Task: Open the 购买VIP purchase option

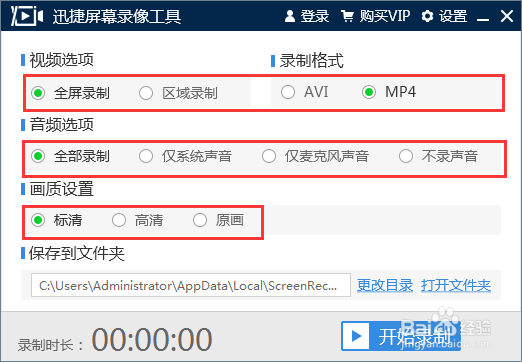Action: click(x=385, y=16)
